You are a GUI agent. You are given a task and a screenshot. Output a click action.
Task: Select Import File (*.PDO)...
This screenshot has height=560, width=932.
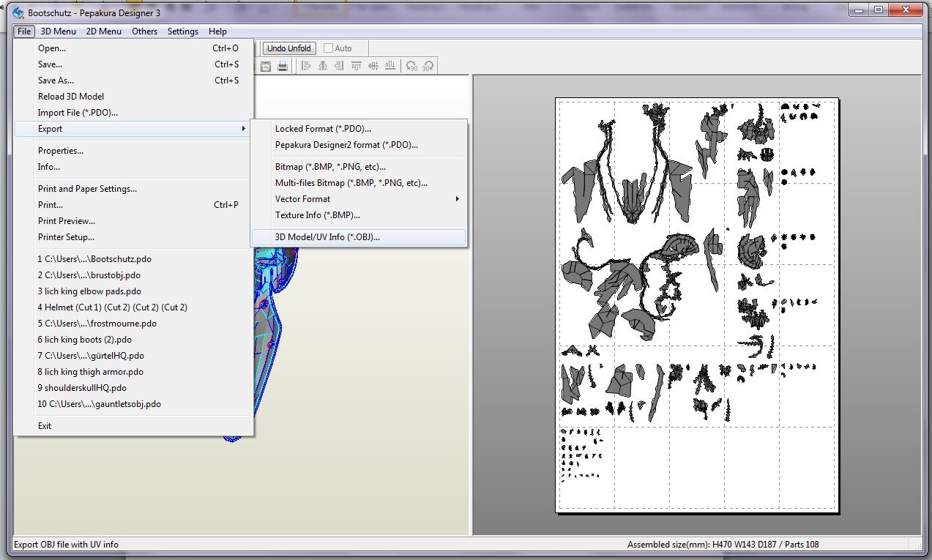tap(134, 113)
